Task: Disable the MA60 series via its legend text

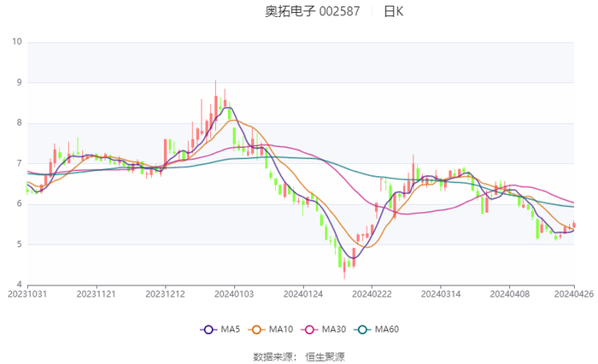Action: [x=386, y=329]
